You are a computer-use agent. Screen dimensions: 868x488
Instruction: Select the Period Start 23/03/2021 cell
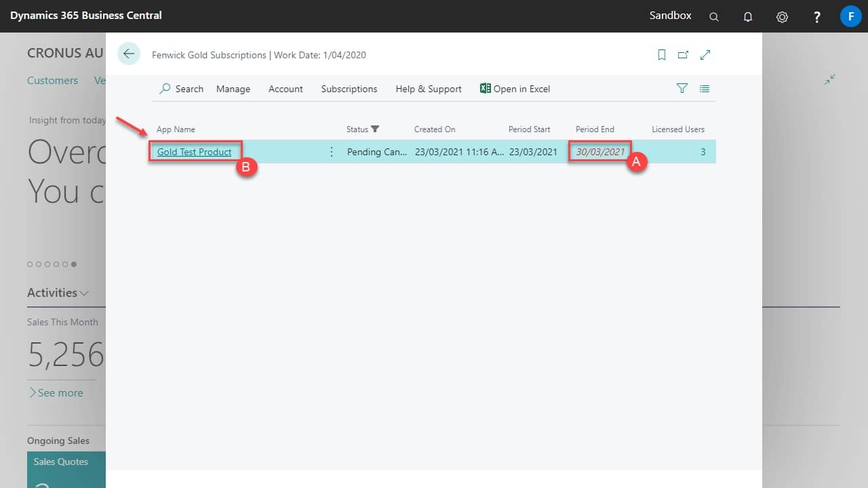point(533,152)
